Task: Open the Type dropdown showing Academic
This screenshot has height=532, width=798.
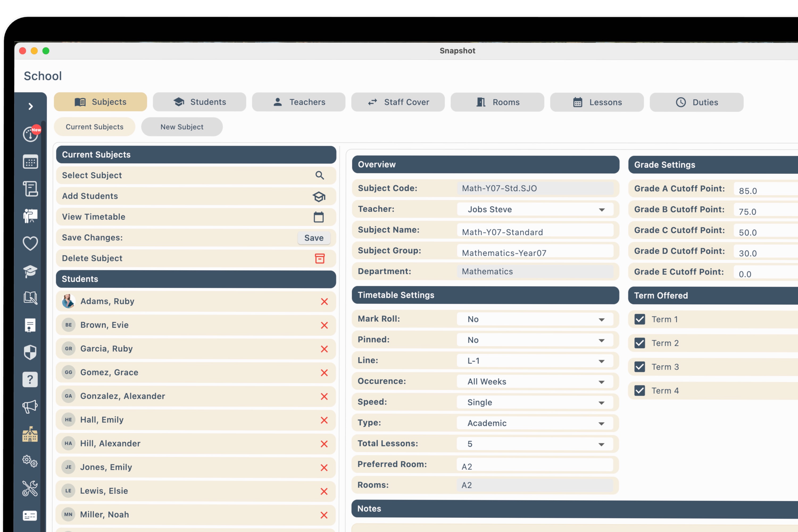Action: click(535, 423)
